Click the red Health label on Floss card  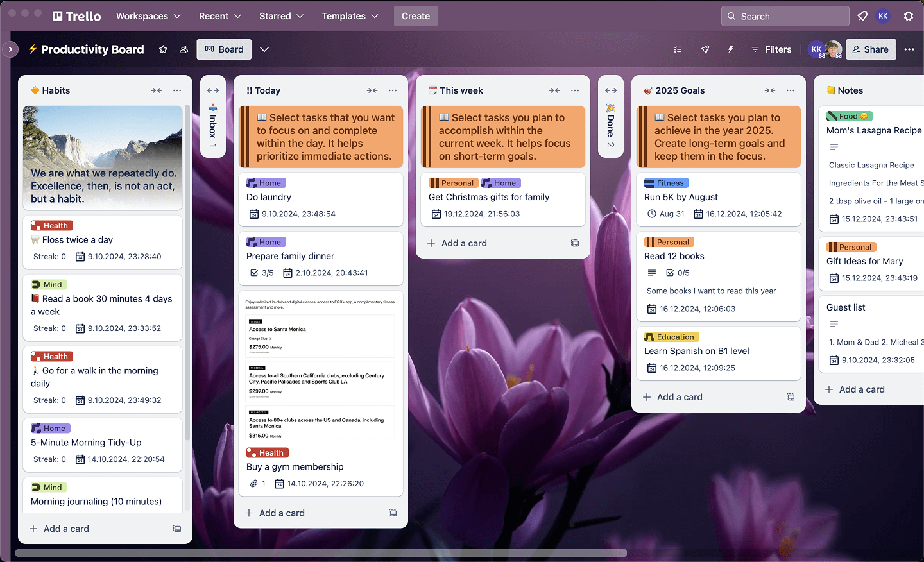point(52,226)
